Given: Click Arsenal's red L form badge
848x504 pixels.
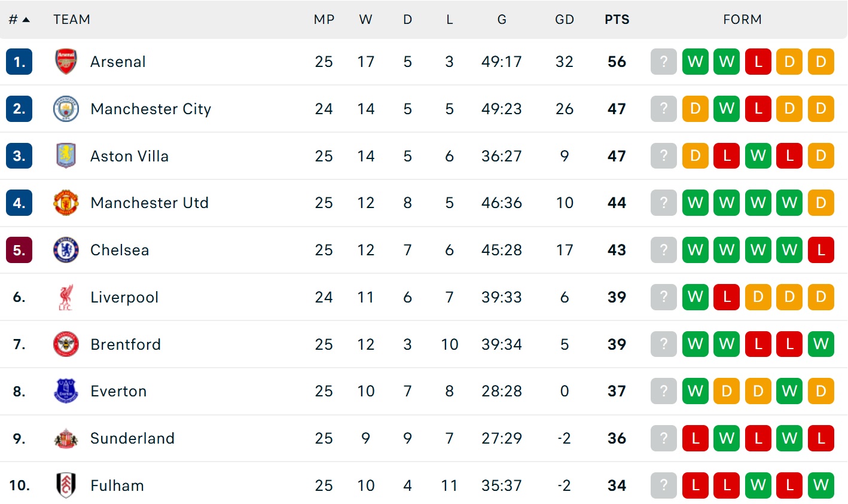Looking at the screenshot, I should click(758, 62).
